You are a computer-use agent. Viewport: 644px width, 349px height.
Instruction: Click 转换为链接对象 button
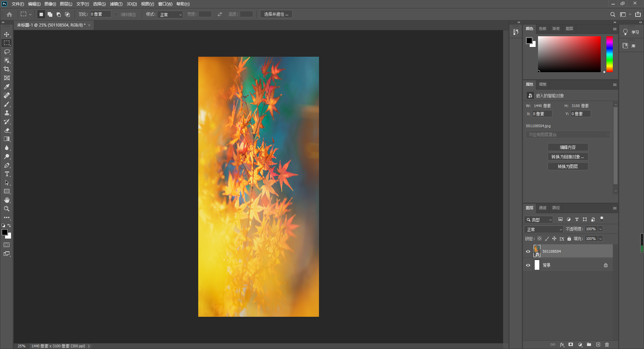coord(568,157)
